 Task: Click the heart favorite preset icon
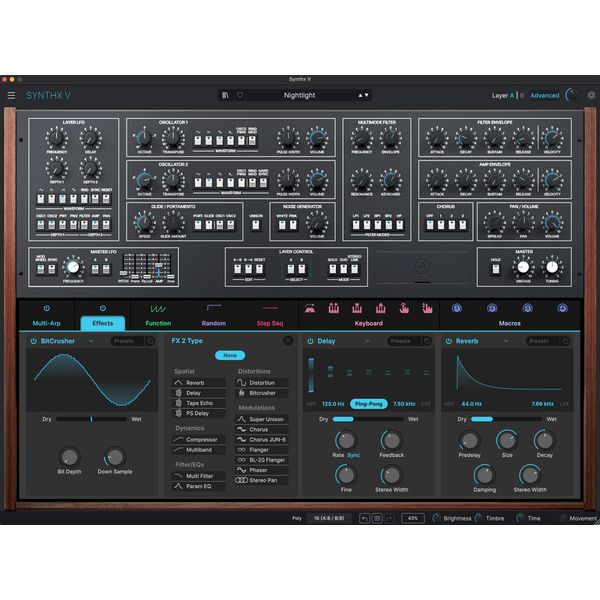pos(240,95)
